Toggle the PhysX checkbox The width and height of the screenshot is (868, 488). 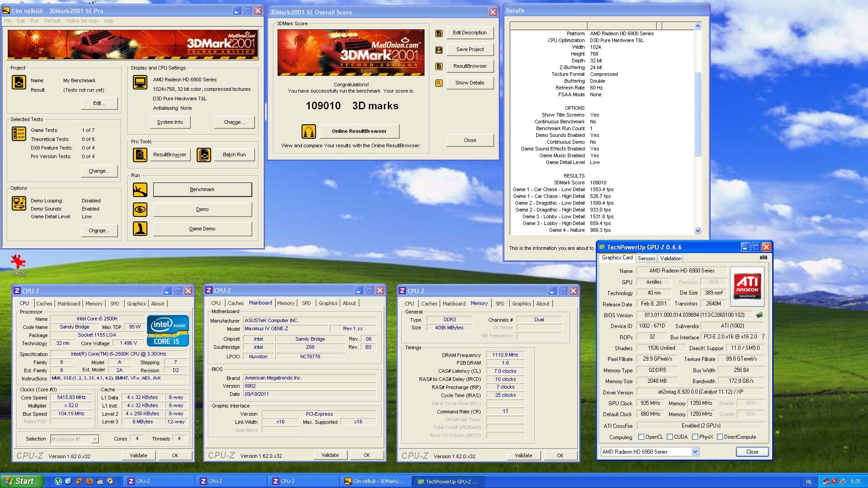pos(695,437)
